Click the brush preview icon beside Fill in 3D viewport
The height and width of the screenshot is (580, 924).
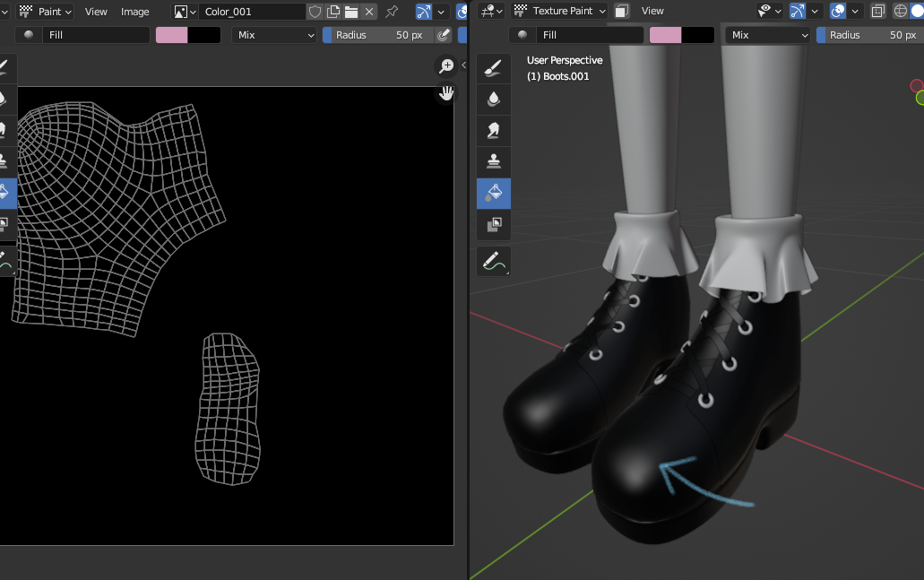pyautogui.click(x=522, y=35)
